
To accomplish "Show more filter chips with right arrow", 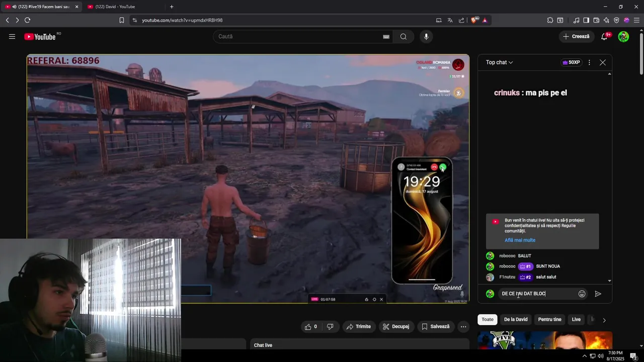I will tap(604, 320).
